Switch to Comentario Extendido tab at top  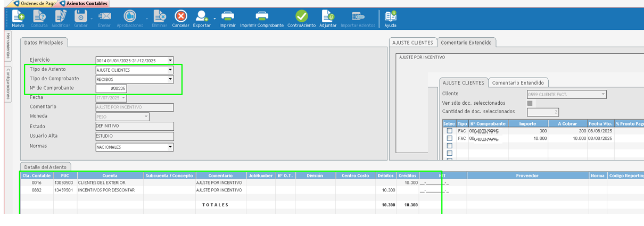[x=466, y=43]
